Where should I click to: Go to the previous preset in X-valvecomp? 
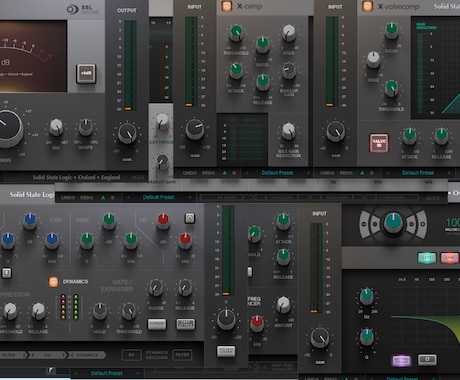point(387,173)
